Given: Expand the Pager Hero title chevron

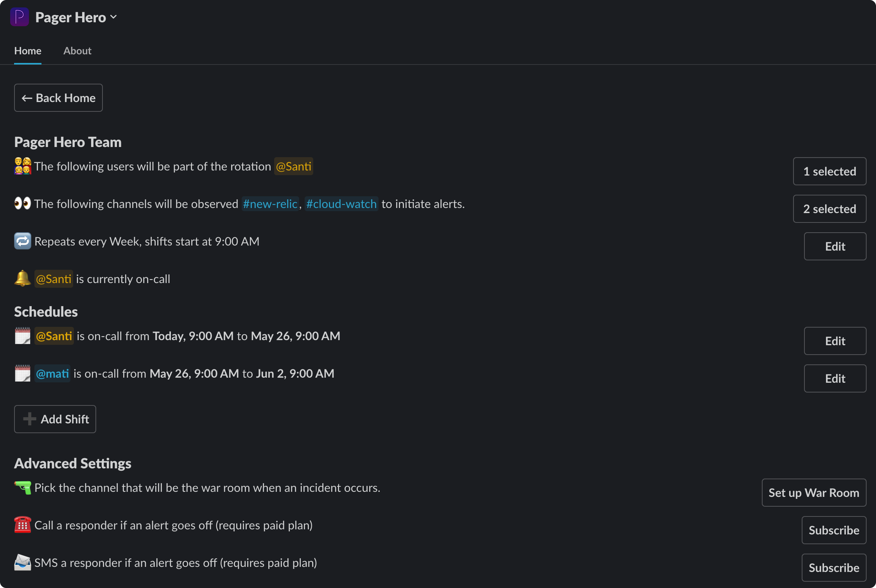Looking at the screenshot, I should 114,17.
